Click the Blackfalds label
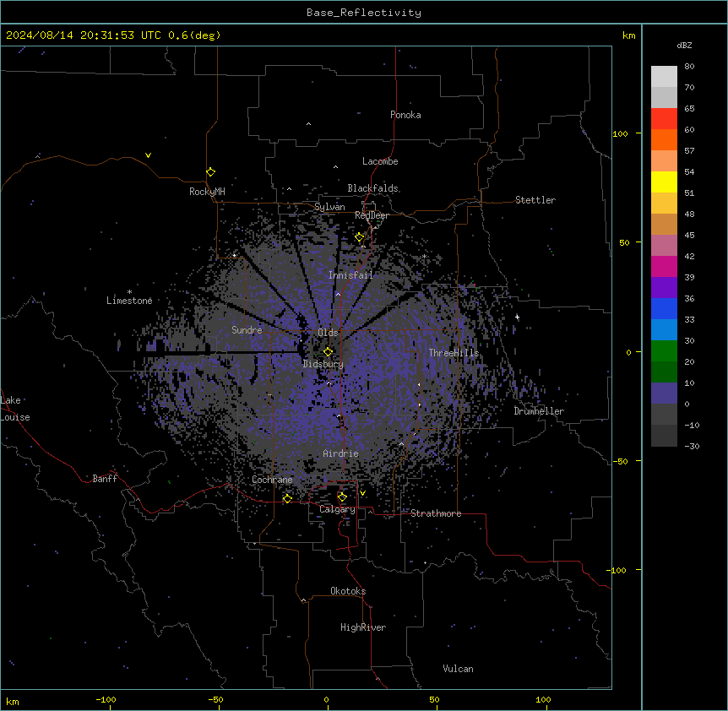This screenshot has height=711, width=728. (372, 188)
